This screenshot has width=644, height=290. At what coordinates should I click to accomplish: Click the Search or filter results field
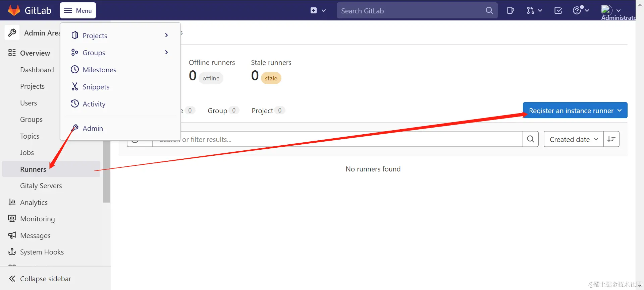(337, 139)
